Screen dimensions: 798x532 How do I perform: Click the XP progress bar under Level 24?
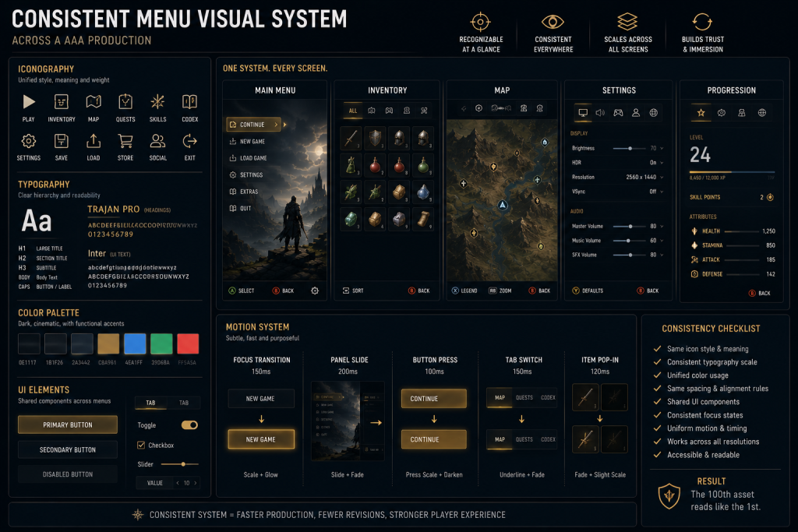point(732,172)
